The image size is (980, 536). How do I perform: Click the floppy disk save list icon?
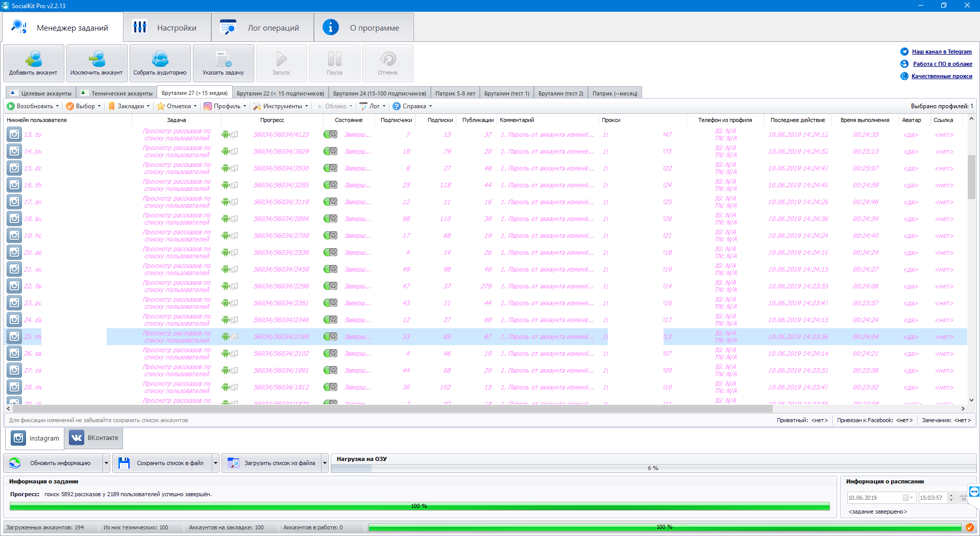tap(124, 463)
